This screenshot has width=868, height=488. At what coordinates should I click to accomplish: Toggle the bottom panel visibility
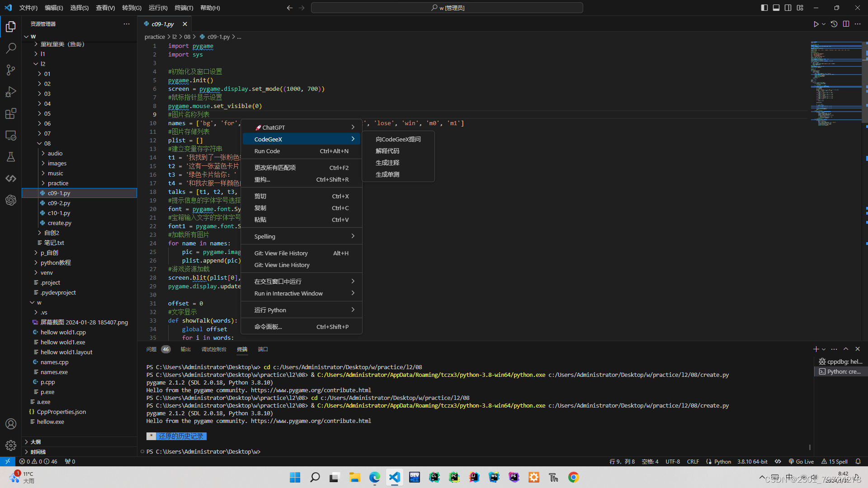click(x=776, y=8)
